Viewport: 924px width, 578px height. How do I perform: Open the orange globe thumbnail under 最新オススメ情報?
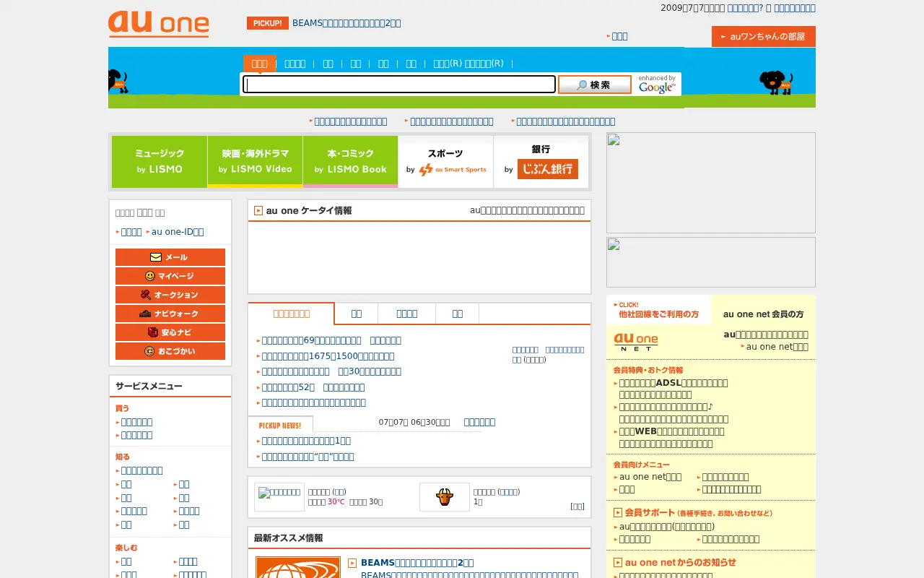pos(298,567)
